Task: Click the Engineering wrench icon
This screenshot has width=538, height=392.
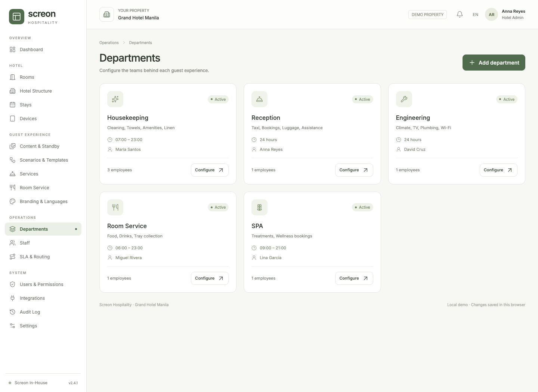Action: (404, 99)
